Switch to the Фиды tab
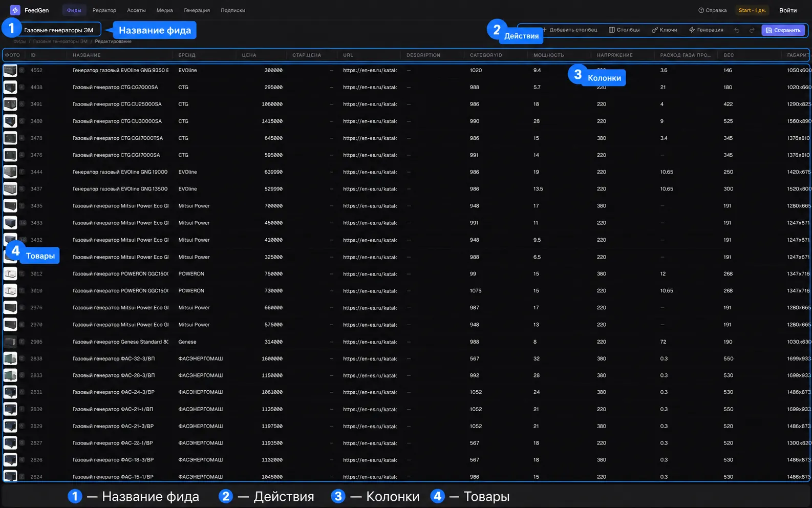 [x=74, y=10]
